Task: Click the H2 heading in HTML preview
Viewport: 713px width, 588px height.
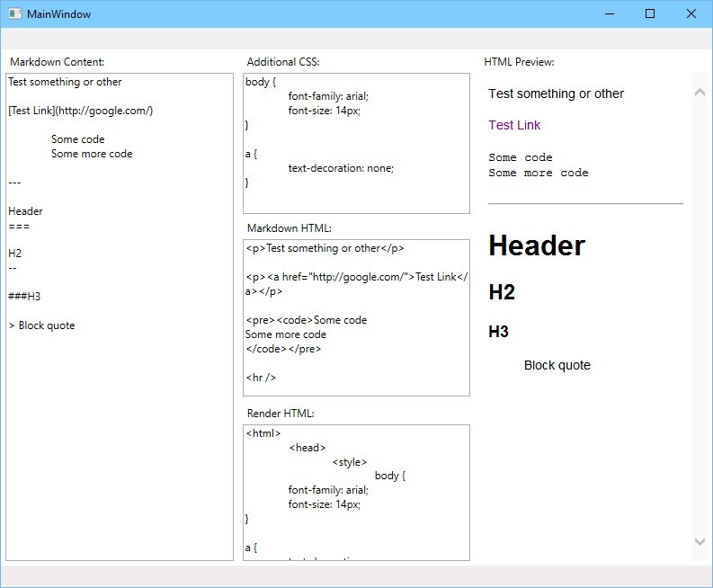Action: [x=502, y=292]
